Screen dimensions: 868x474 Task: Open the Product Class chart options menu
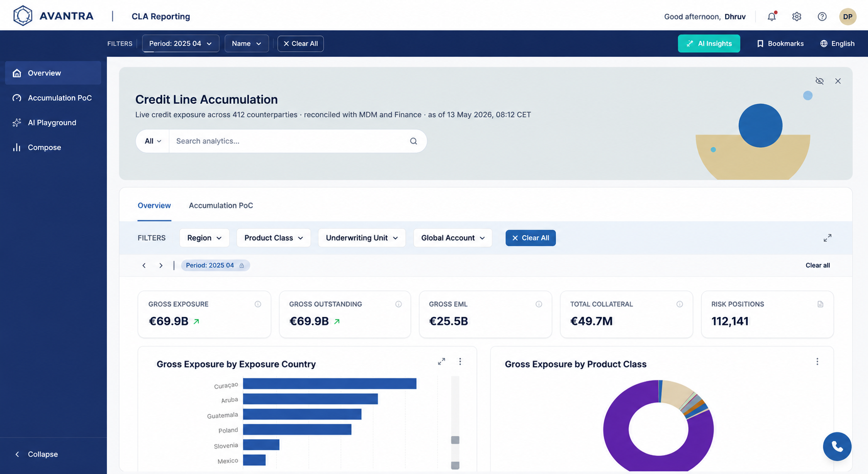[817, 362]
